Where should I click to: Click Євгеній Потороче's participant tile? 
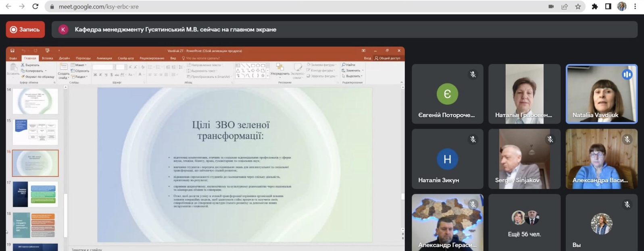coord(448,94)
